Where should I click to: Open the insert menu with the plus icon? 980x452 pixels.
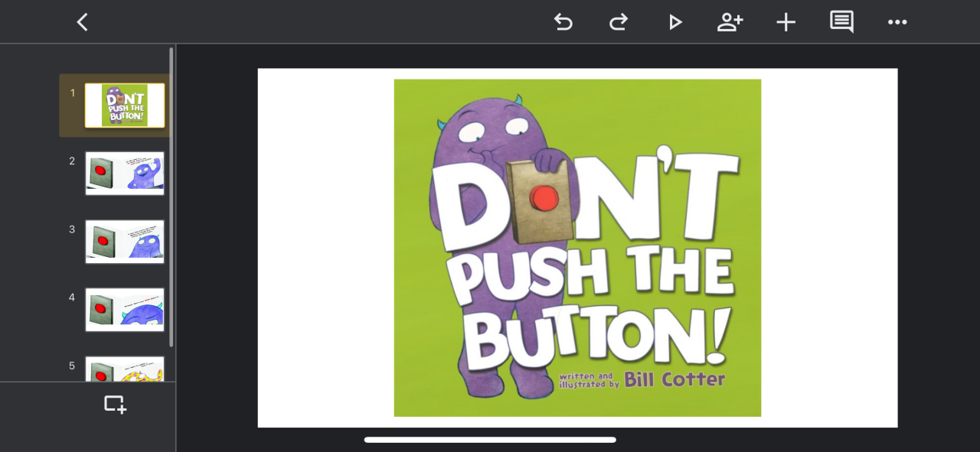(x=786, y=22)
